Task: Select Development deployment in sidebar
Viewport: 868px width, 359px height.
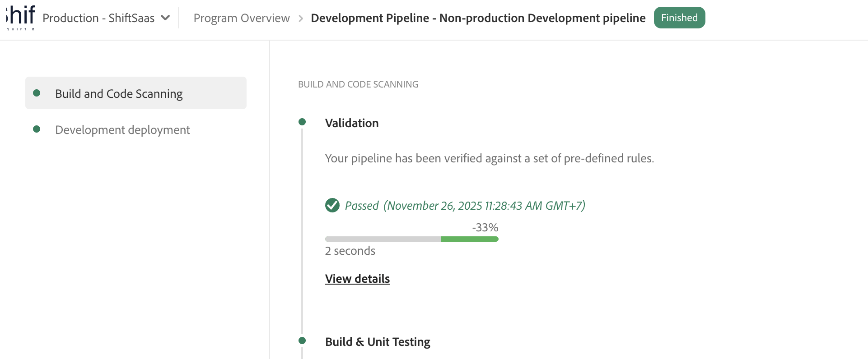Action: click(x=122, y=130)
